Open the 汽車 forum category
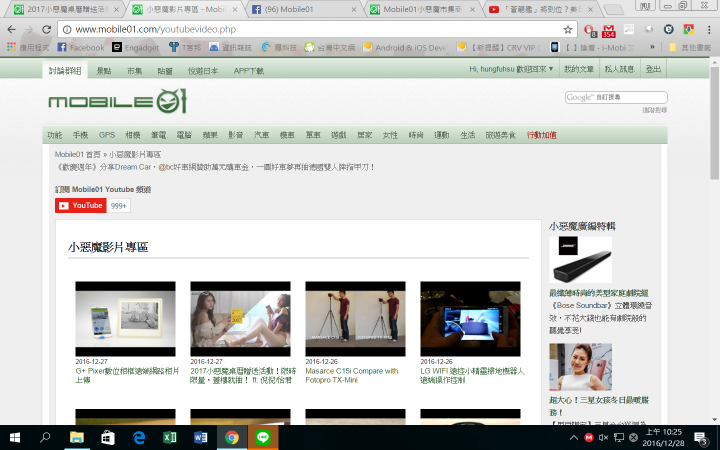 point(261,135)
